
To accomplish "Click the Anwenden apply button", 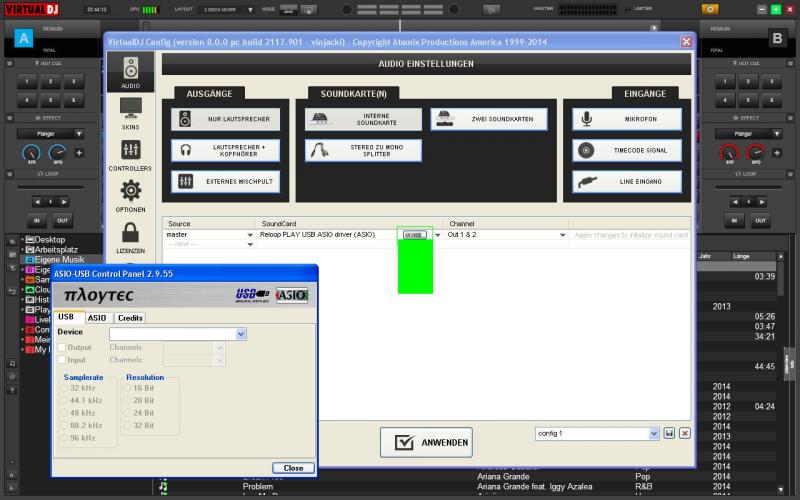I will pos(426,442).
